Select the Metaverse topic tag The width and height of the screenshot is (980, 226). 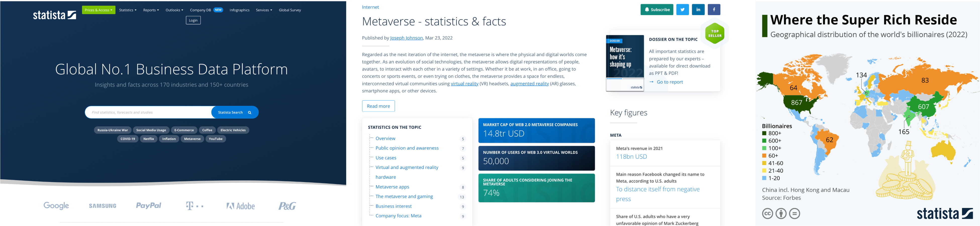[x=192, y=139]
